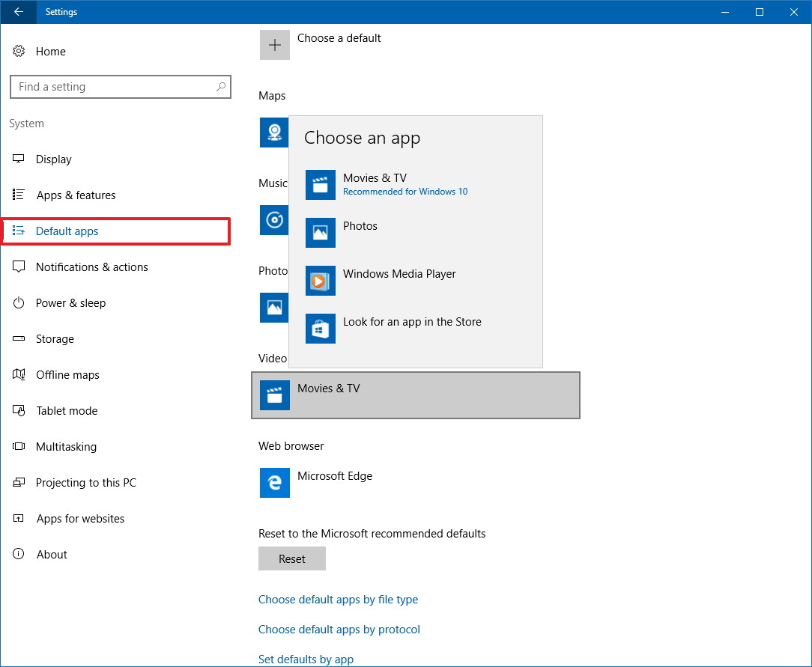Viewport: 812px width, 667px height.
Task: Click the Choose a default label
Action: point(339,37)
